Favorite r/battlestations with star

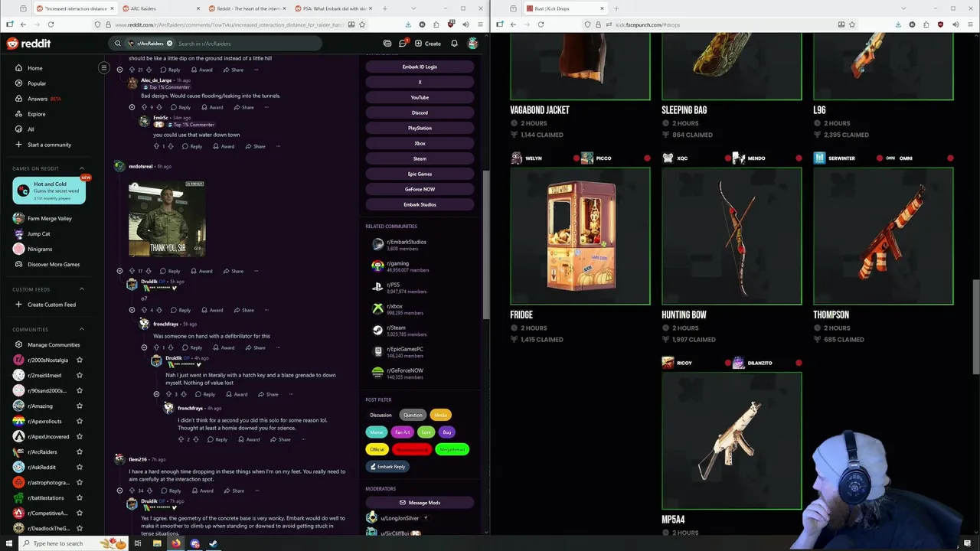(x=80, y=497)
